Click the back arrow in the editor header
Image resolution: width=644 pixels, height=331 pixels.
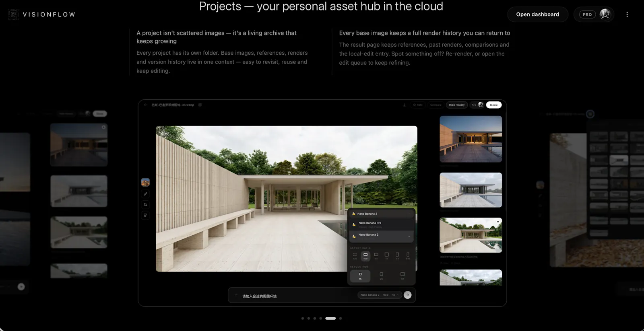pyautogui.click(x=146, y=105)
